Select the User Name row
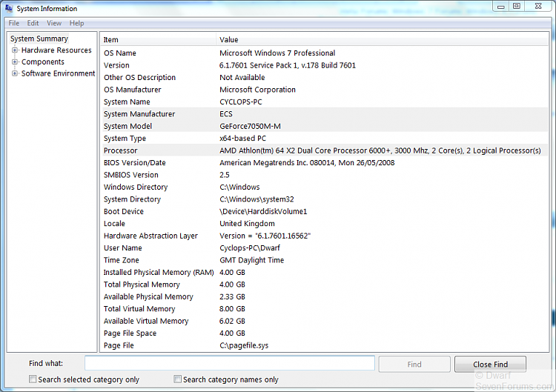 [325, 248]
